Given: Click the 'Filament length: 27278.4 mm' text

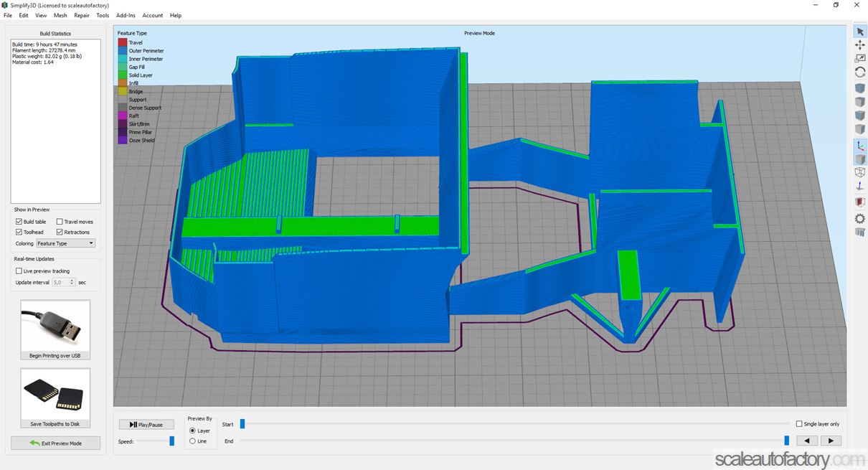Looking at the screenshot, I should click(44, 50).
